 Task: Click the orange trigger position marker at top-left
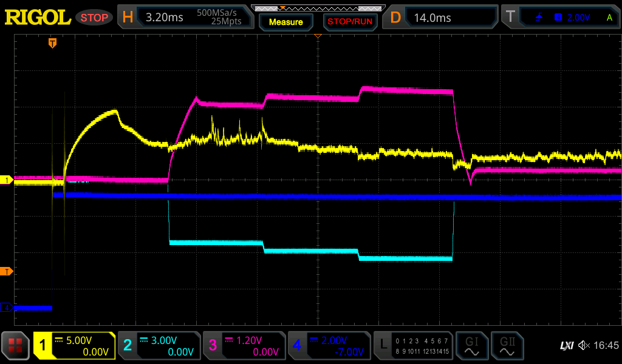(53, 43)
